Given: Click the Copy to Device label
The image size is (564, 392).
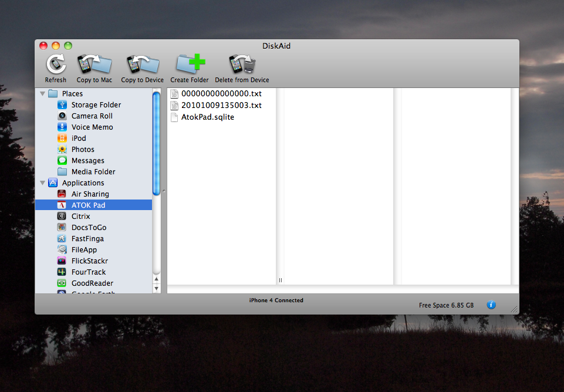Looking at the screenshot, I should tap(143, 80).
